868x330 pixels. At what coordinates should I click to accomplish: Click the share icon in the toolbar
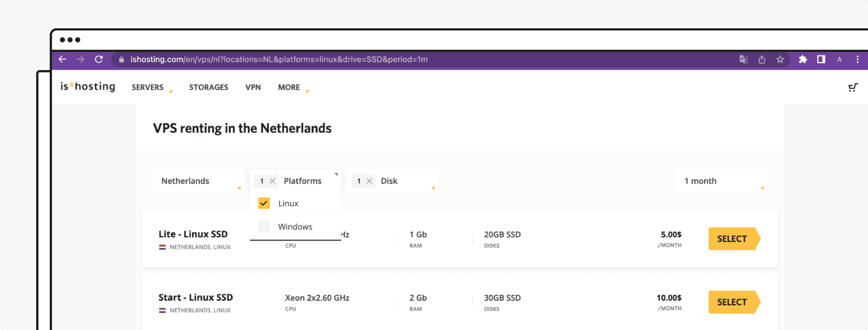point(762,59)
